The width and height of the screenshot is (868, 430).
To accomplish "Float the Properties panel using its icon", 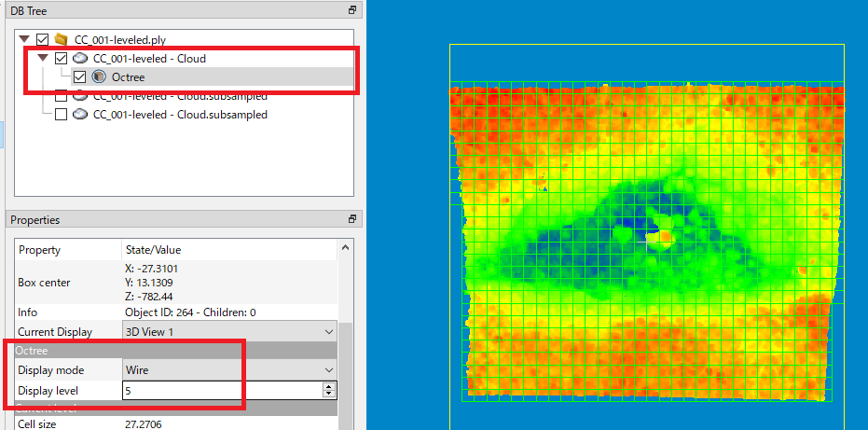I will point(352,220).
